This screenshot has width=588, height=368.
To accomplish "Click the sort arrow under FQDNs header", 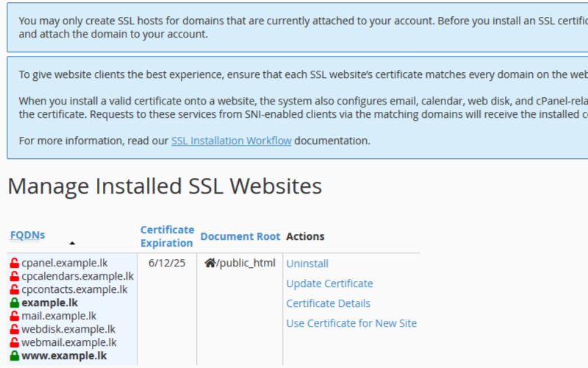I will point(72,244).
